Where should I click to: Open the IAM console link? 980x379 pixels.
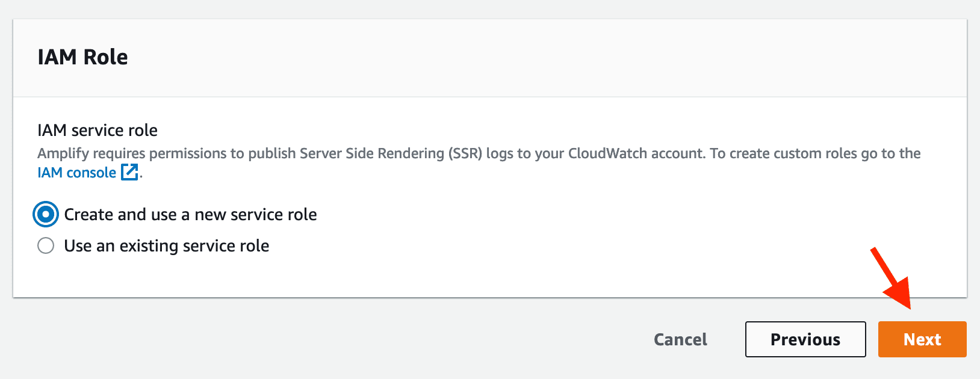pos(77,173)
